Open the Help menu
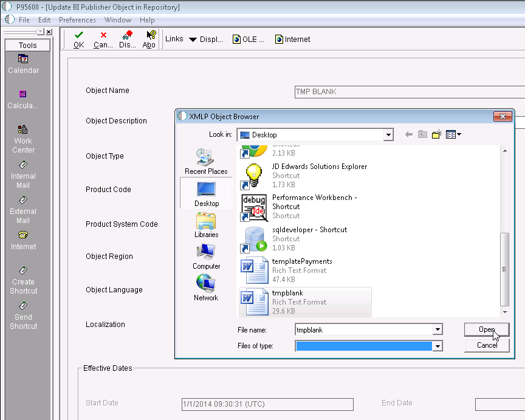This screenshot has height=420, width=525. pos(147,20)
